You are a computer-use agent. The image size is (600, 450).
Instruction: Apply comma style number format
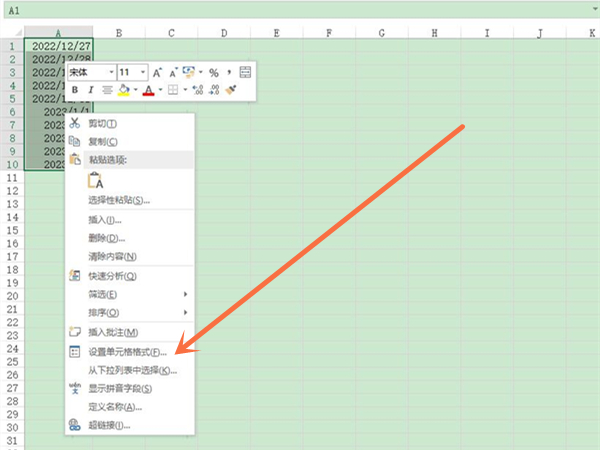tap(229, 73)
